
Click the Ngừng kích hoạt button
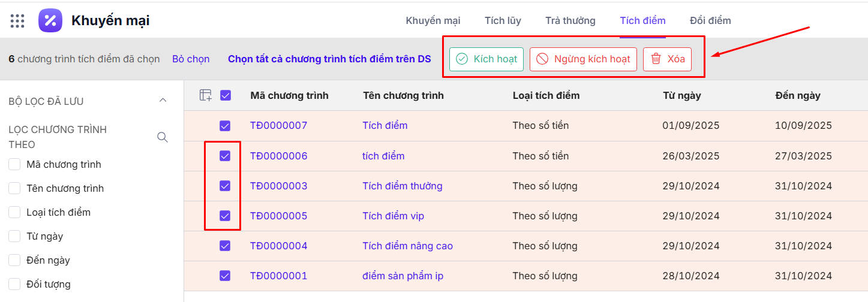pos(582,59)
